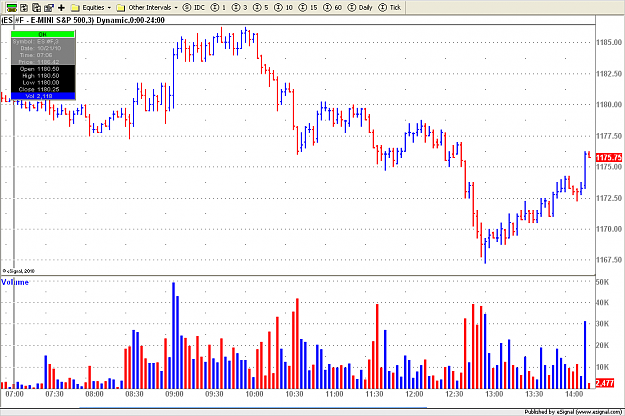Click the third toolbar icon with stacked pages
Screen dimensions: 625x416
(x=36, y=7)
